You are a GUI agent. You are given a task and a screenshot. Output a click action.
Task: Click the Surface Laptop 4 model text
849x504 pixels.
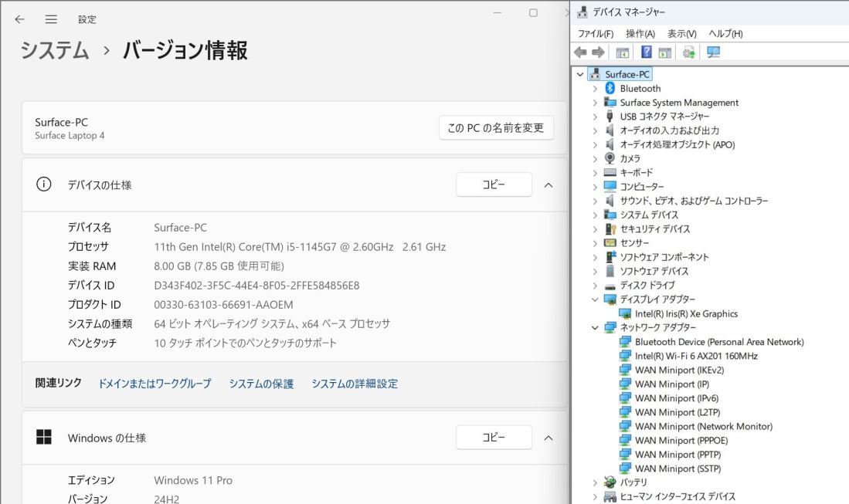[x=70, y=136]
